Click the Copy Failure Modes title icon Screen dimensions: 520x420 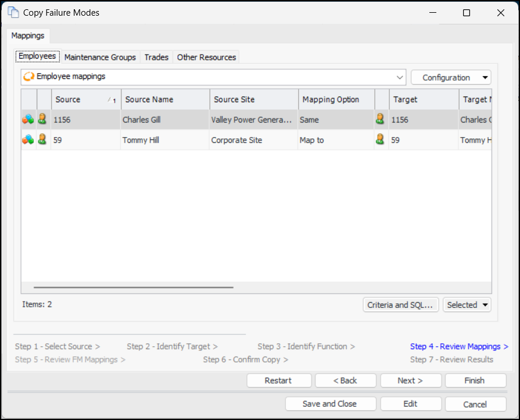[13, 12]
